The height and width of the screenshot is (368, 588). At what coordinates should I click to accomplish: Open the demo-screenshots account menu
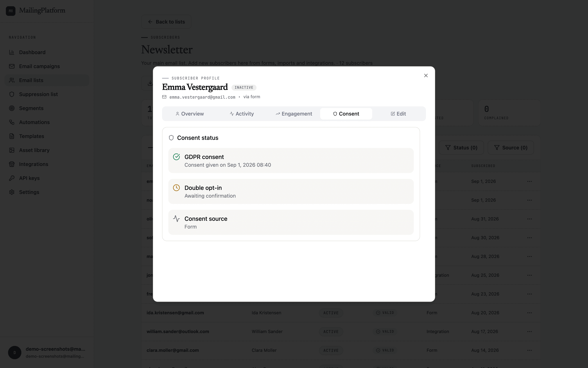click(x=47, y=353)
